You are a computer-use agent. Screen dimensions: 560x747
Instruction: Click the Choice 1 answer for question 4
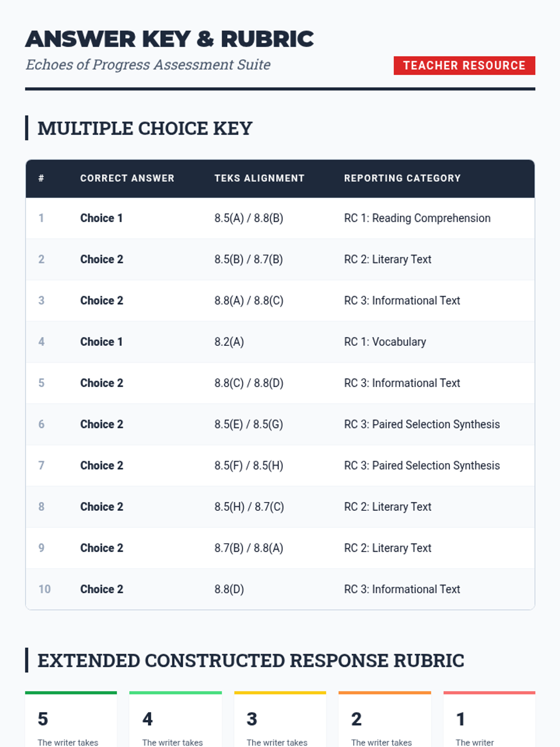click(x=101, y=342)
